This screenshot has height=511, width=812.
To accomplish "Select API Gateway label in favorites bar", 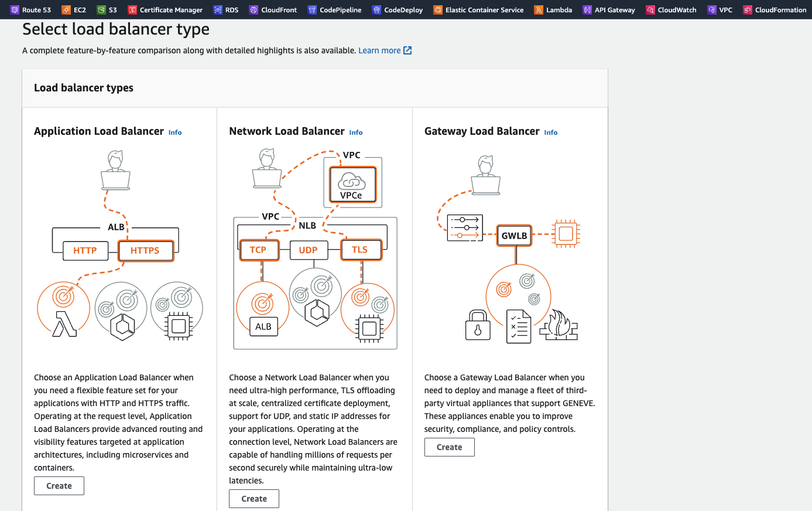I will coord(615,10).
